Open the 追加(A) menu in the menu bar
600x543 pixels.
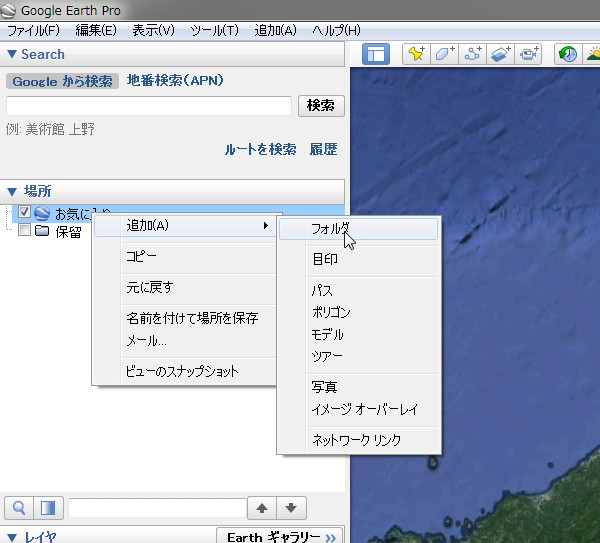(x=276, y=30)
